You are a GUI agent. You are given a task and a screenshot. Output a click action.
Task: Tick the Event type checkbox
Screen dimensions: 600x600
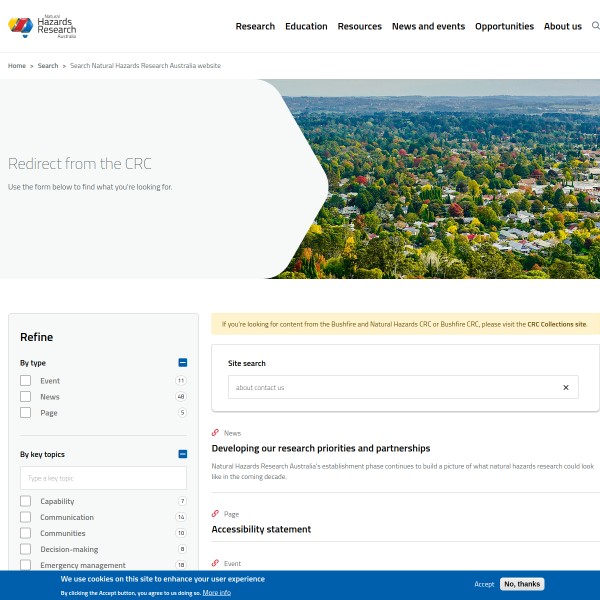26,381
